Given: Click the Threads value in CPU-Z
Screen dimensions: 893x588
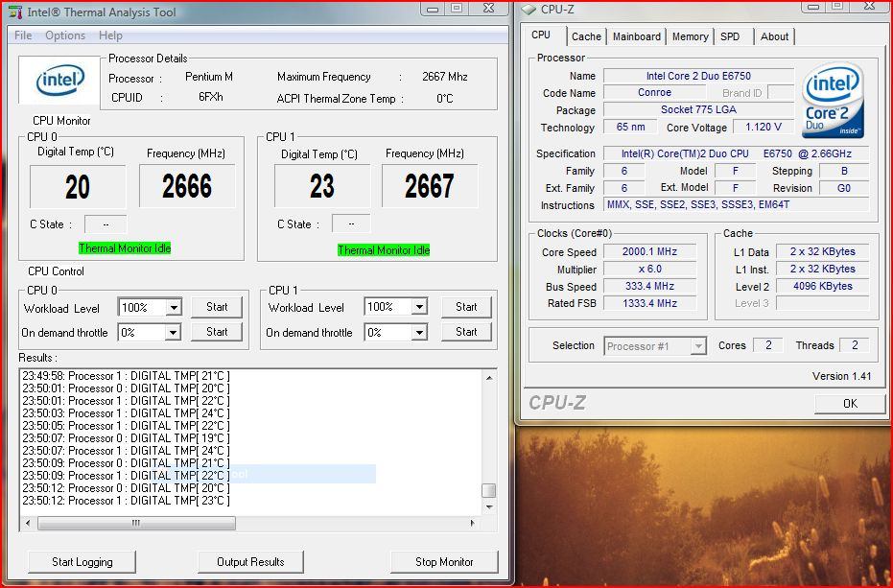Looking at the screenshot, I should (x=855, y=344).
